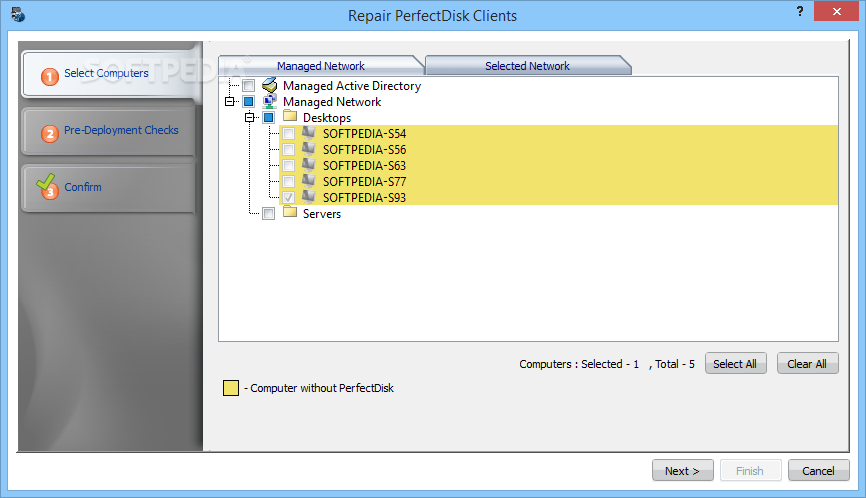Click the '- Computer without PerfectDisk' legend text
The image size is (866, 498).
[319, 388]
